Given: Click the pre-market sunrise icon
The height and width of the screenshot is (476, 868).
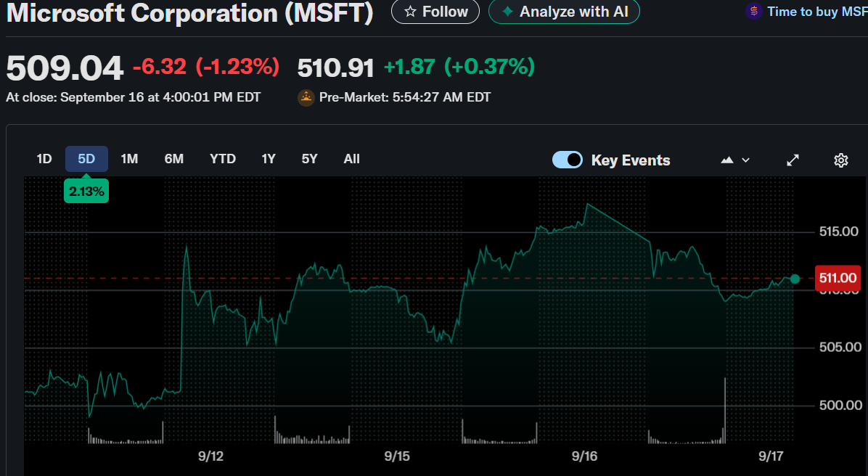Looking at the screenshot, I should (x=306, y=97).
